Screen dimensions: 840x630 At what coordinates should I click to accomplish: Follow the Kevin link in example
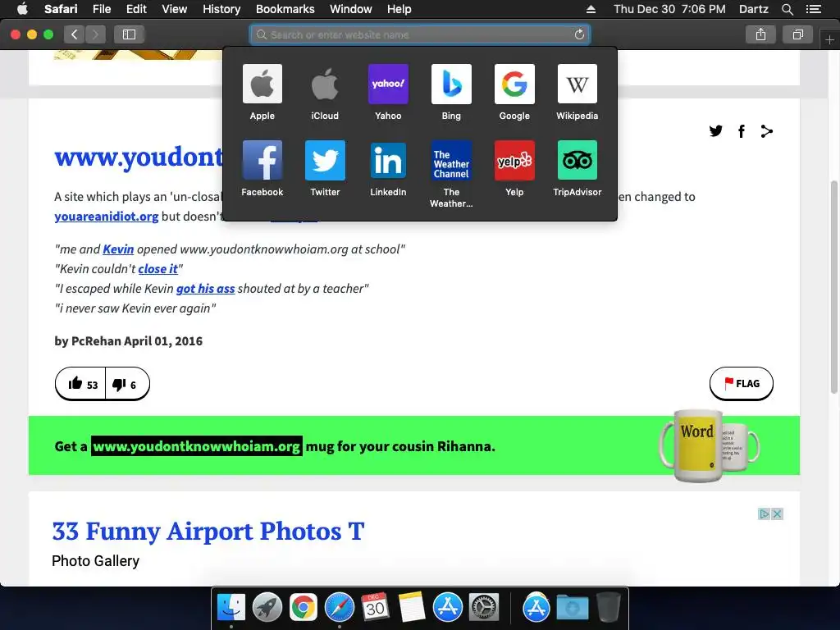pos(118,249)
